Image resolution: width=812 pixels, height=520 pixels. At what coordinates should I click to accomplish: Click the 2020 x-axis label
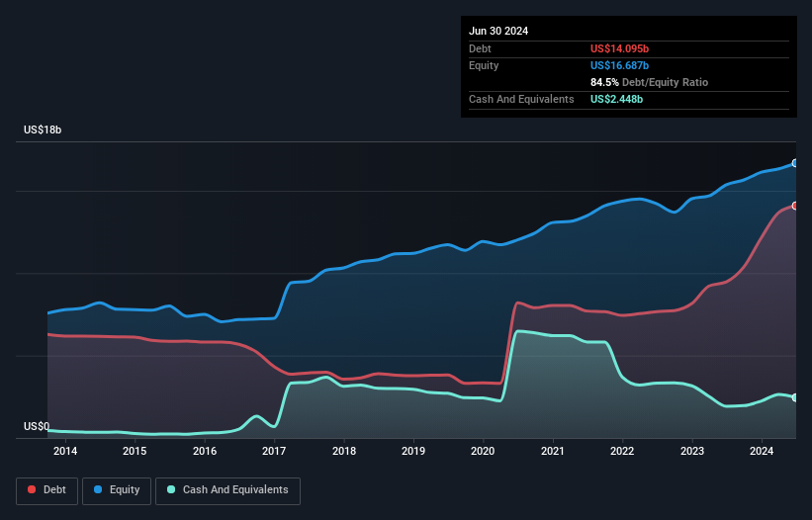pos(483,451)
